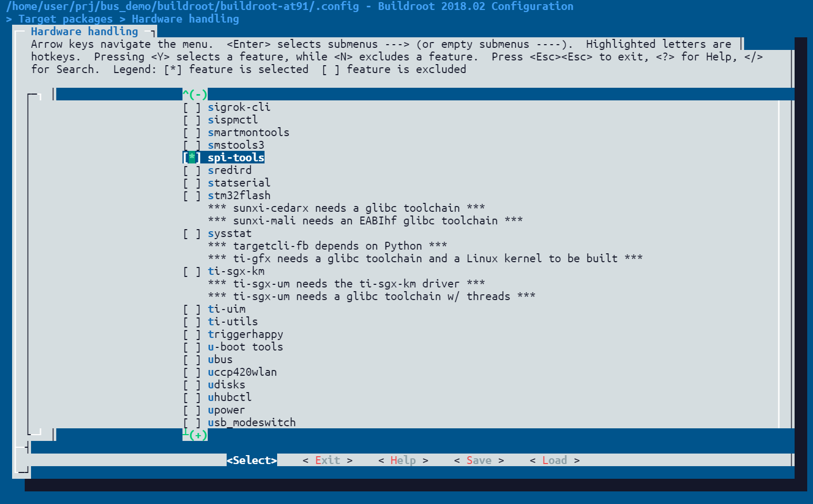This screenshot has width=813, height=504.
Task: Open the Help option
Action: click(402, 460)
